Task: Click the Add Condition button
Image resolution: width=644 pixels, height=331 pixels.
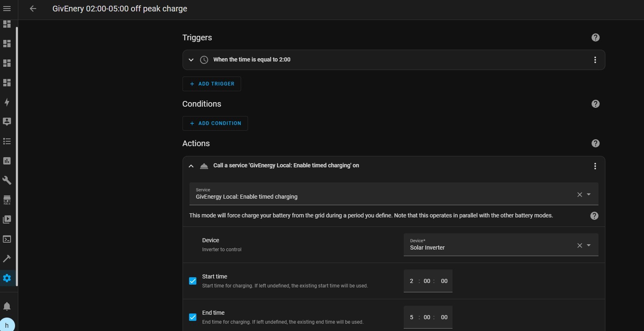Action: pyautogui.click(x=215, y=123)
